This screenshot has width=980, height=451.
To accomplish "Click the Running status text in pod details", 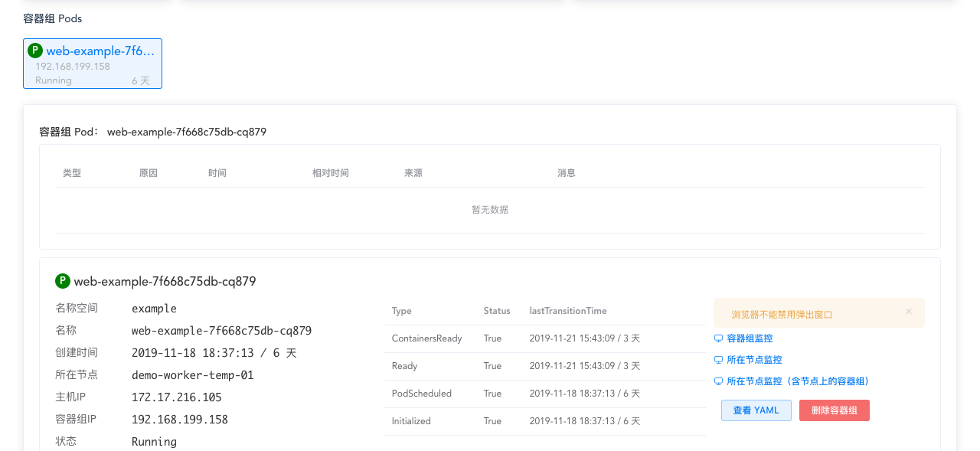I will tap(152, 442).
